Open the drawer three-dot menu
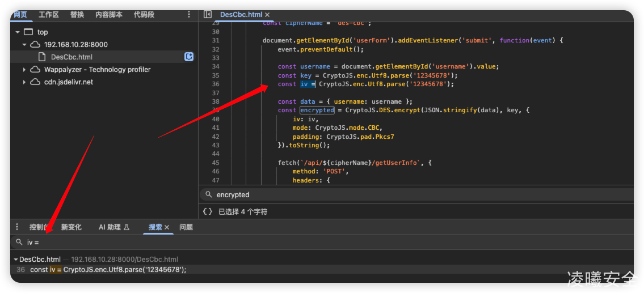Image resolution: width=644 pixels, height=293 pixels. [x=17, y=227]
